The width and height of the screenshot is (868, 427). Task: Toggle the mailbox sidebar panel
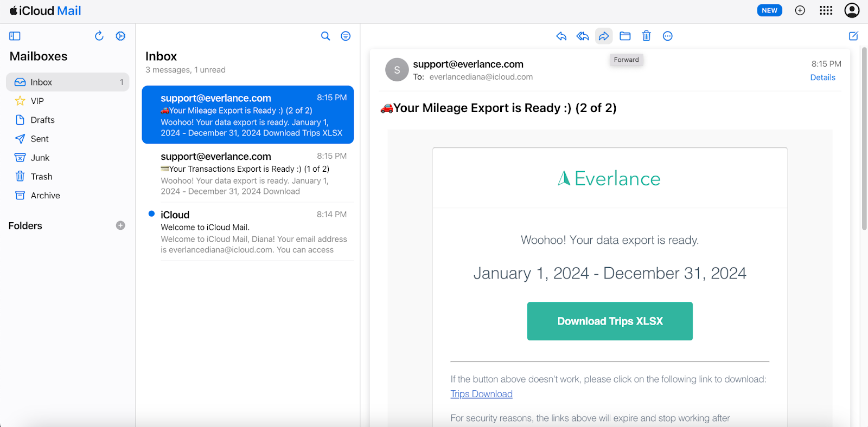[15, 36]
